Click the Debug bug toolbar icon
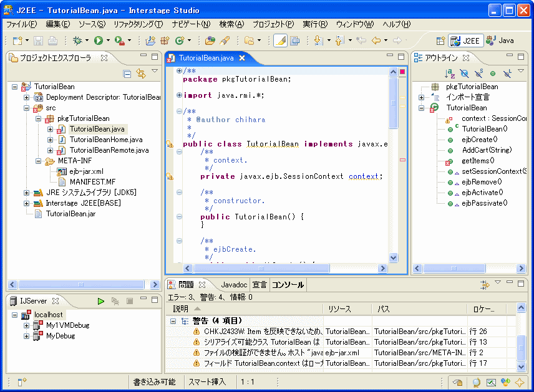Screen dimensions: 534x392 click(77, 41)
